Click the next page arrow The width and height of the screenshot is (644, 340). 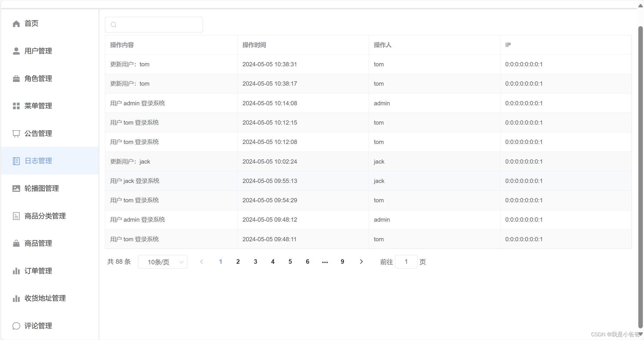click(x=361, y=261)
